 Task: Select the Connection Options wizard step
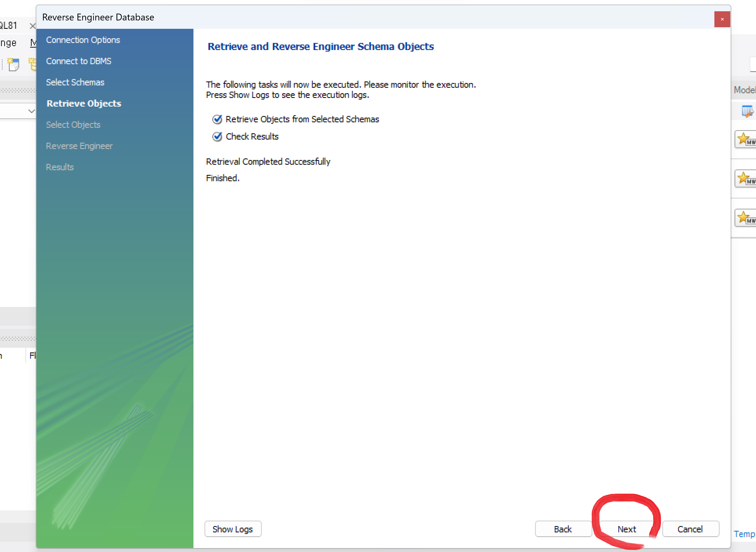click(83, 40)
